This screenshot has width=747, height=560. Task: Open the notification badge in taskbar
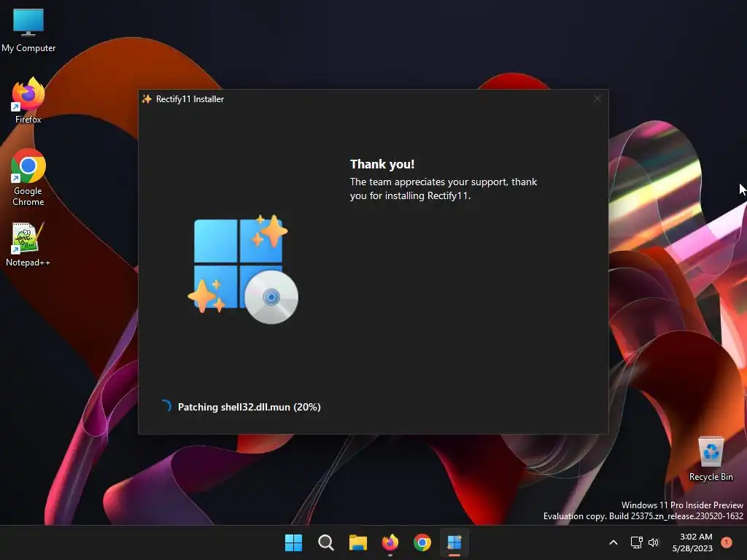tap(727, 542)
